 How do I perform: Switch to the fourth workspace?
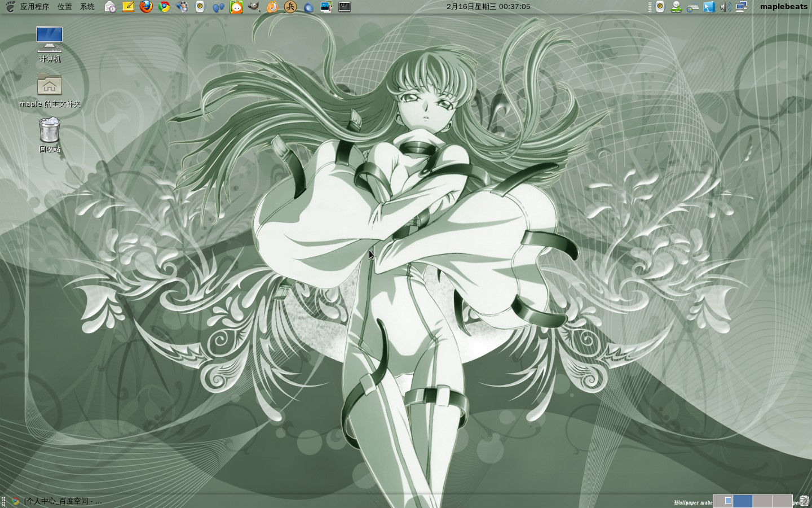point(783,501)
